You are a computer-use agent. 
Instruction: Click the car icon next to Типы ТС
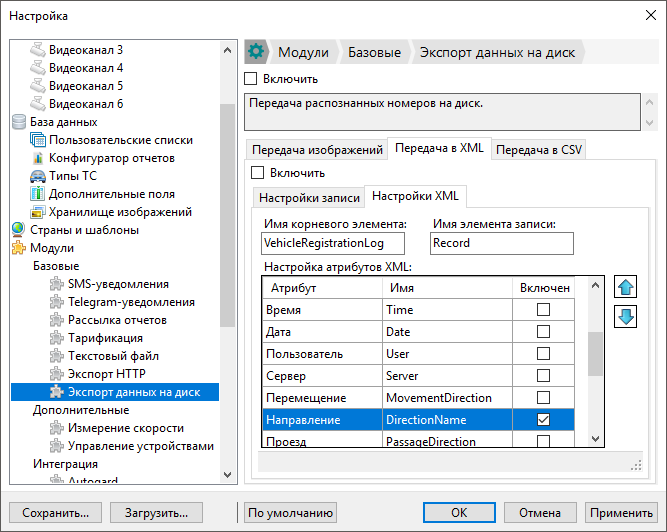pyautogui.click(x=38, y=176)
